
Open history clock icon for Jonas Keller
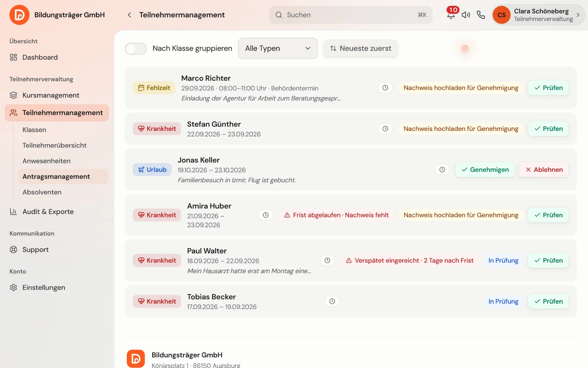442,170
